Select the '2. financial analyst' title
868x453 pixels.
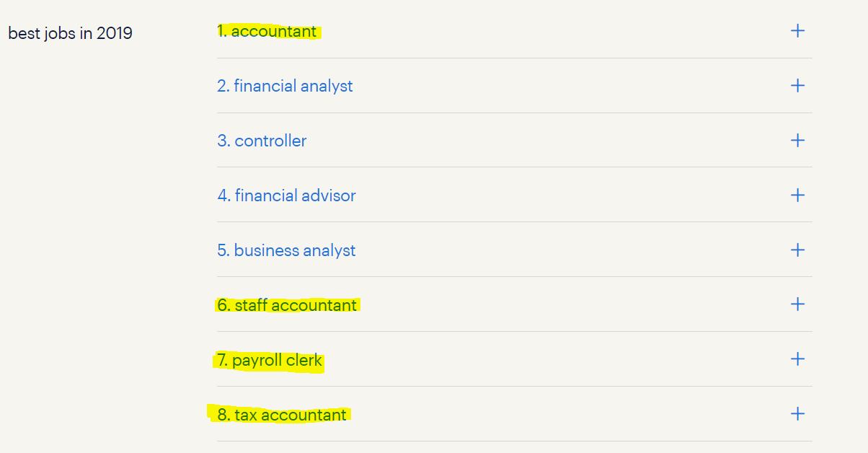tap(285, 87)
